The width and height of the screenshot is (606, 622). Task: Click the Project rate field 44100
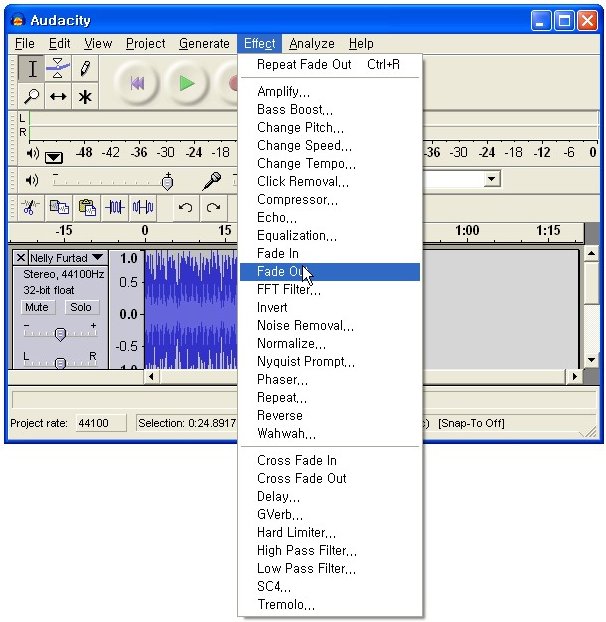point(101,423)
